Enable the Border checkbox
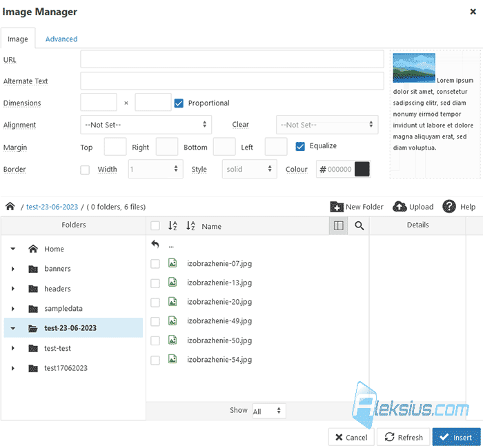Screen dimensions: 483x448 (x=85, y=170)
